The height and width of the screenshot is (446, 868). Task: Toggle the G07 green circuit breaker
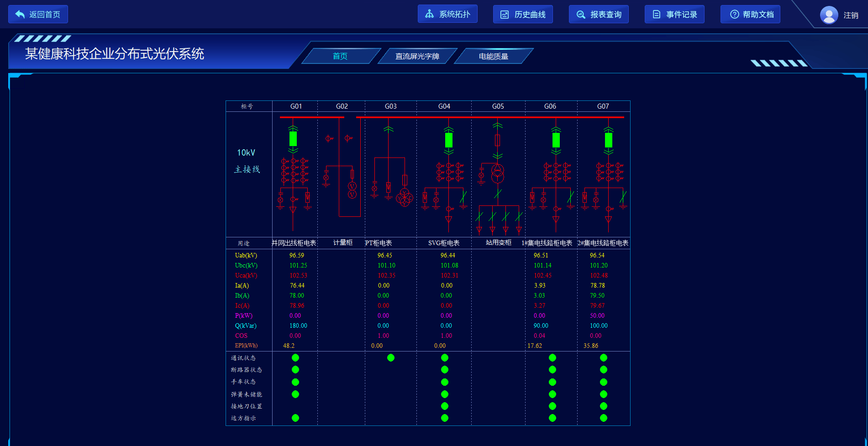click(609, 140)
